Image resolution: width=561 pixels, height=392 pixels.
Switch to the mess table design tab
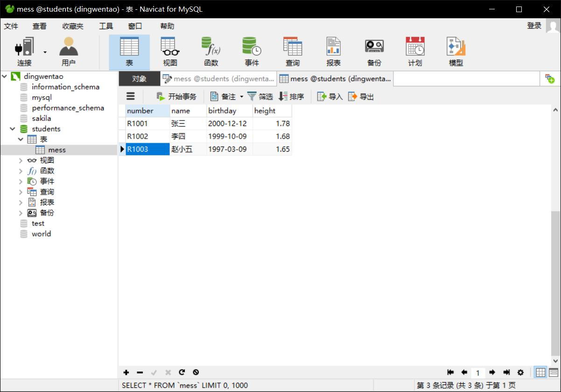click(218, 79)
